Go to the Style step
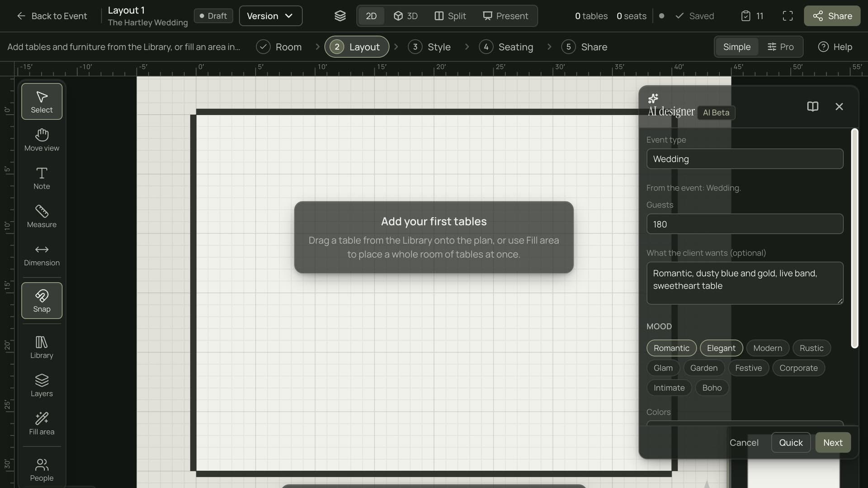 coord(429,47)
